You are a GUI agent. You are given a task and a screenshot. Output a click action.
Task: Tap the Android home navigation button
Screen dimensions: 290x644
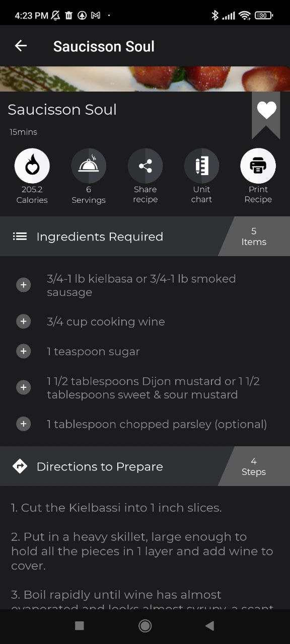pos(145,625)
